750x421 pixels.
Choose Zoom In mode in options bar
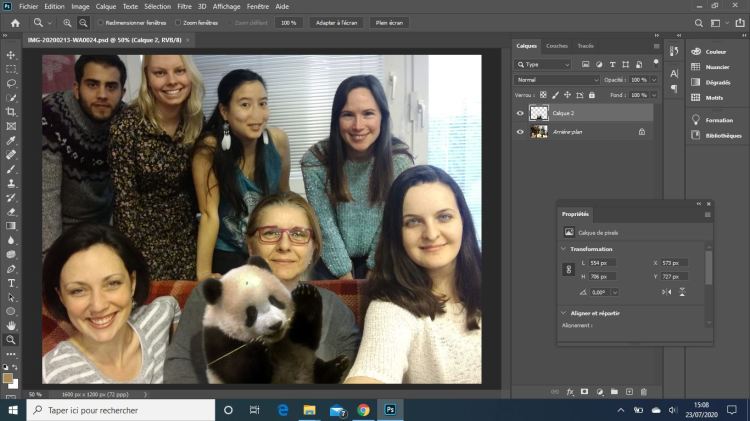pos(67,23)
